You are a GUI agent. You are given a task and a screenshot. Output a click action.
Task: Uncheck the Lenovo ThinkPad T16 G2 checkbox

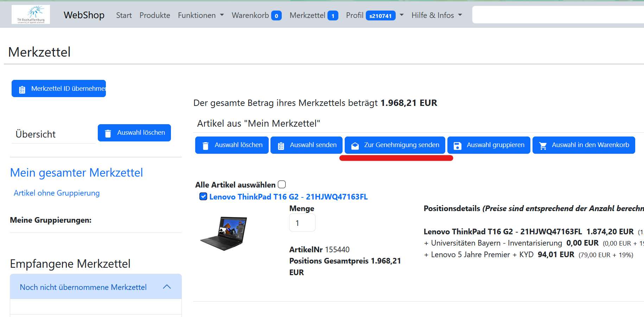203,196
